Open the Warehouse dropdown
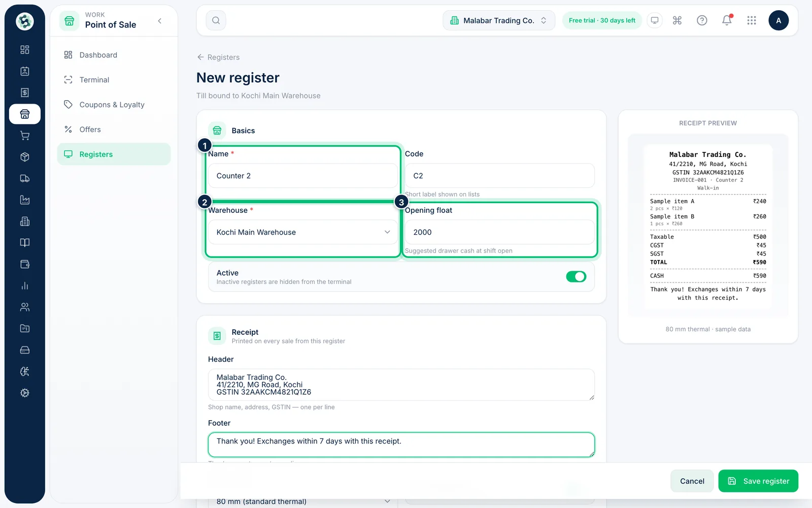Screen dimensions: 812x508 tap(303, 232)
